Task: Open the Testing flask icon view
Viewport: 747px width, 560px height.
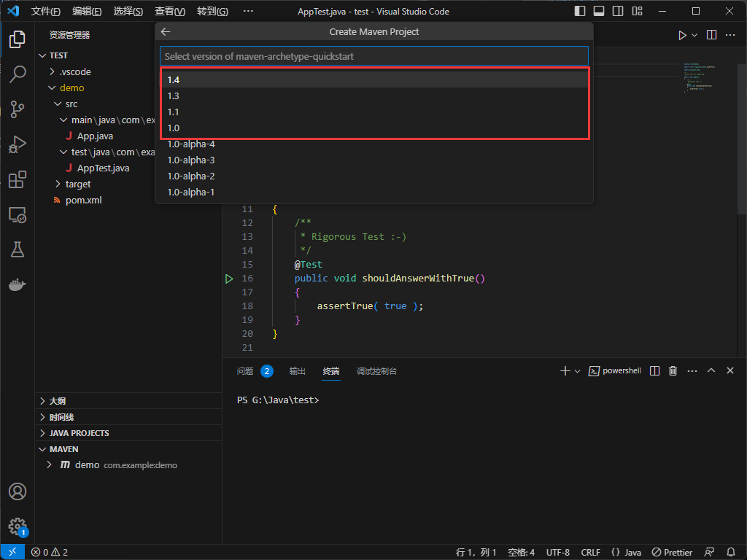Action: click(18, 249)
